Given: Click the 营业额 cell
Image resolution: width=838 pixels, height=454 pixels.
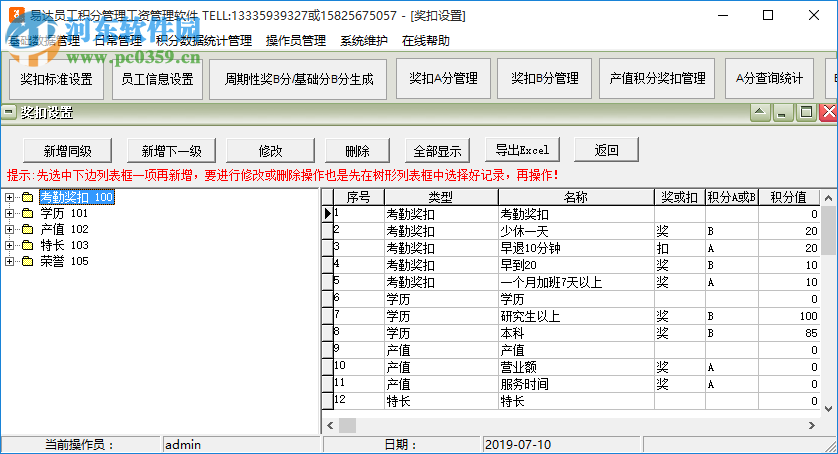Looking at the screenshot, I should pyautogui.click(x=576, y=367).
